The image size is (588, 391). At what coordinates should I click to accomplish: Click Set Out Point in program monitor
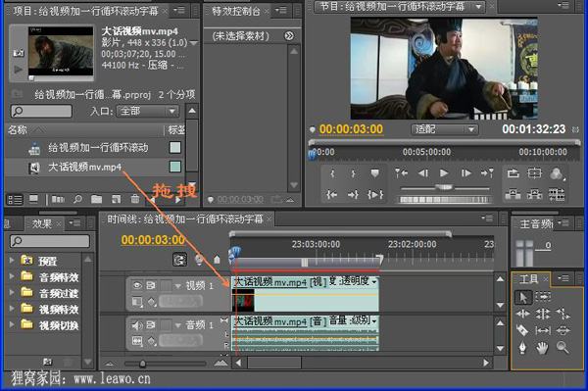[x=353, y=173]
